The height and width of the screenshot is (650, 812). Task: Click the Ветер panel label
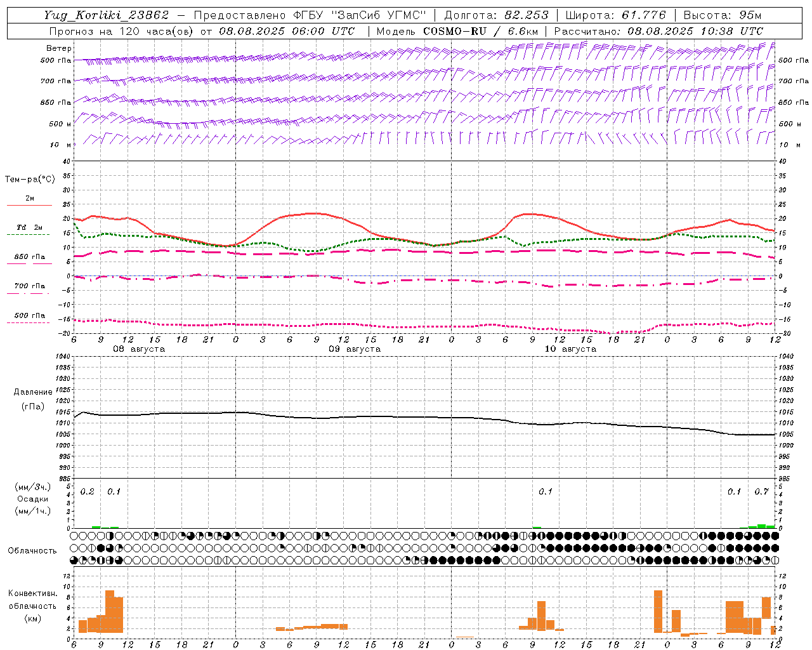(59, 48)
